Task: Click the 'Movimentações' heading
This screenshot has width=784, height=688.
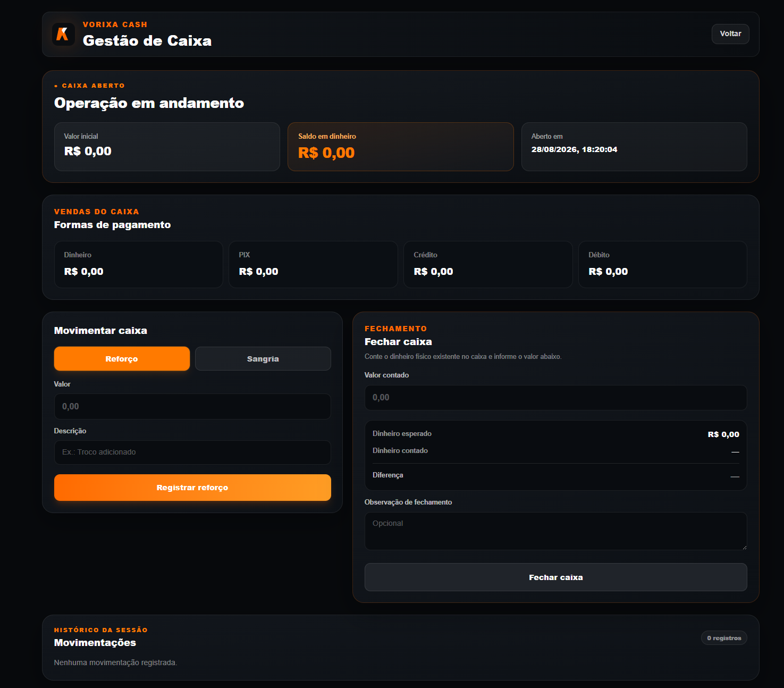Action: point(95,643)
